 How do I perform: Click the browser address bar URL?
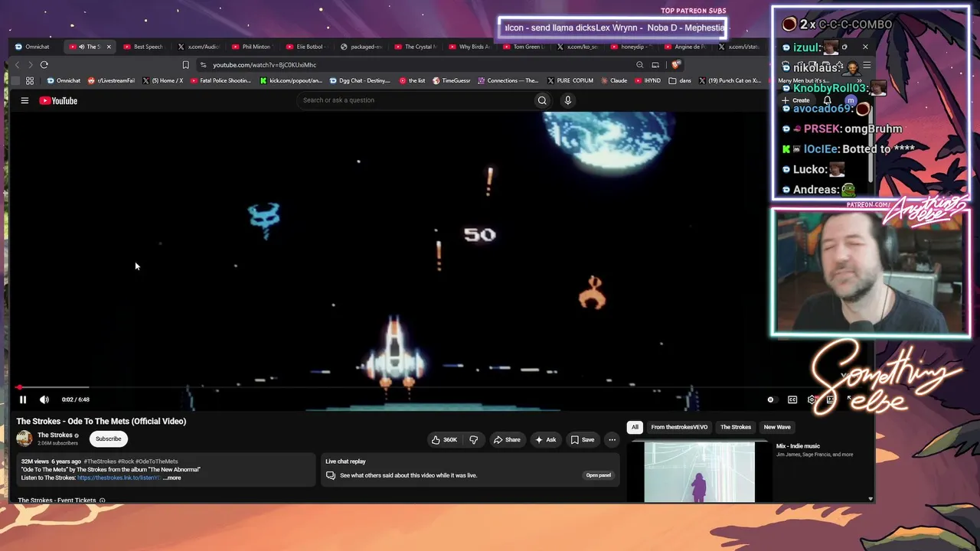pos(264,65)
